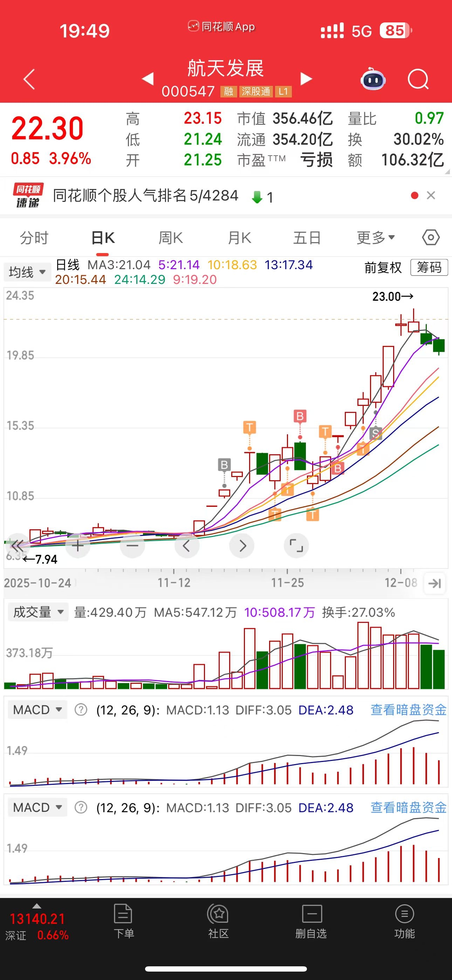Switch to previous stock with left triangle
This screenshot has height=980, width=452.
pos(148,79)
